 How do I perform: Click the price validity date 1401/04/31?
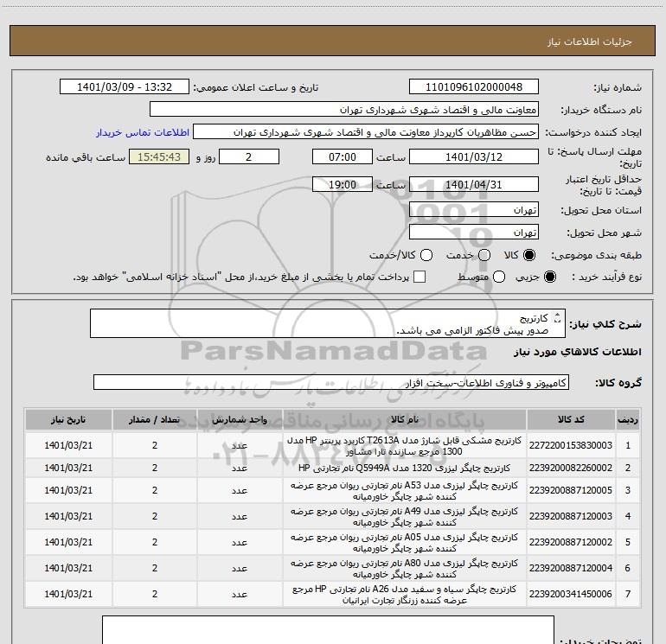coord(474,184)
